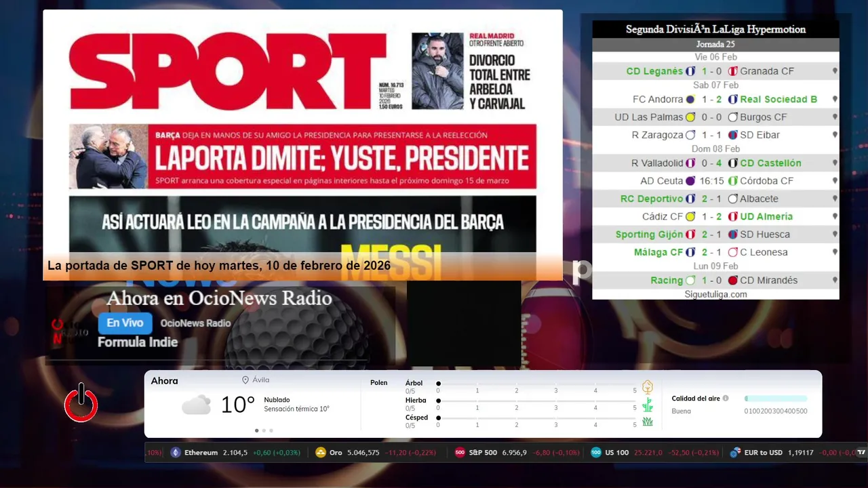This screenshot has height=488, width=868.
Task: Open the Siguetuliga.com link
Action: pos(715,294)
